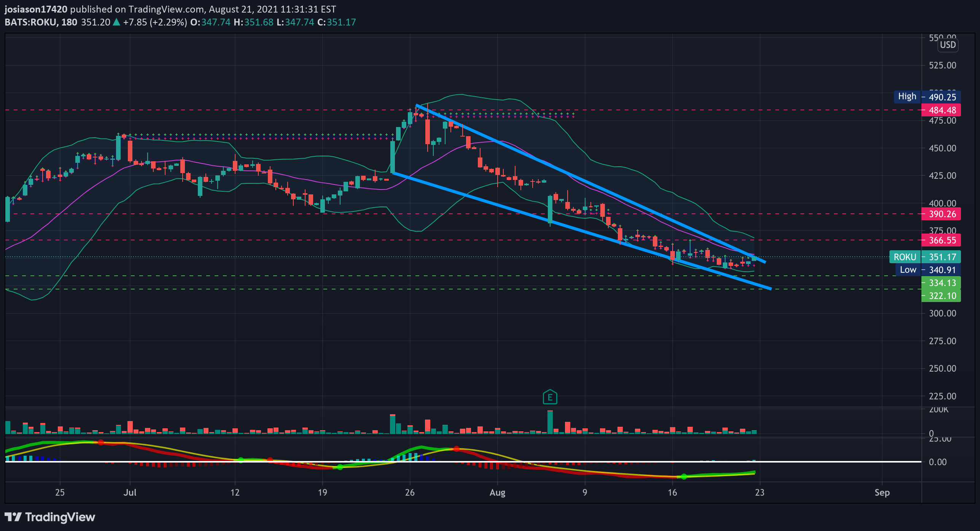Click the 390.26 price level label
This screenshot has width=980, height=531.
point(942,214)
